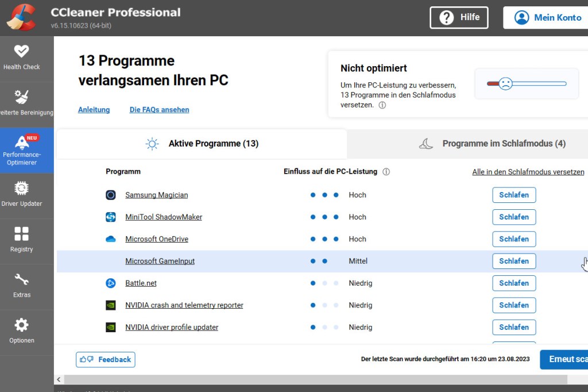The width and height of the screenshot is (588, 392).
Task: Click Schlafen for Microsoft OneDrive
Action: click(514, 239)
